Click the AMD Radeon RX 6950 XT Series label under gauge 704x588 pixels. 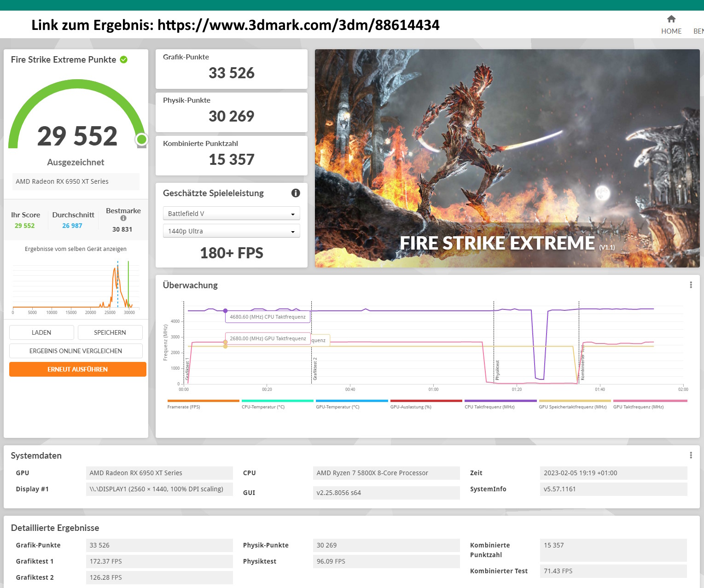click(x=76, y=181)
